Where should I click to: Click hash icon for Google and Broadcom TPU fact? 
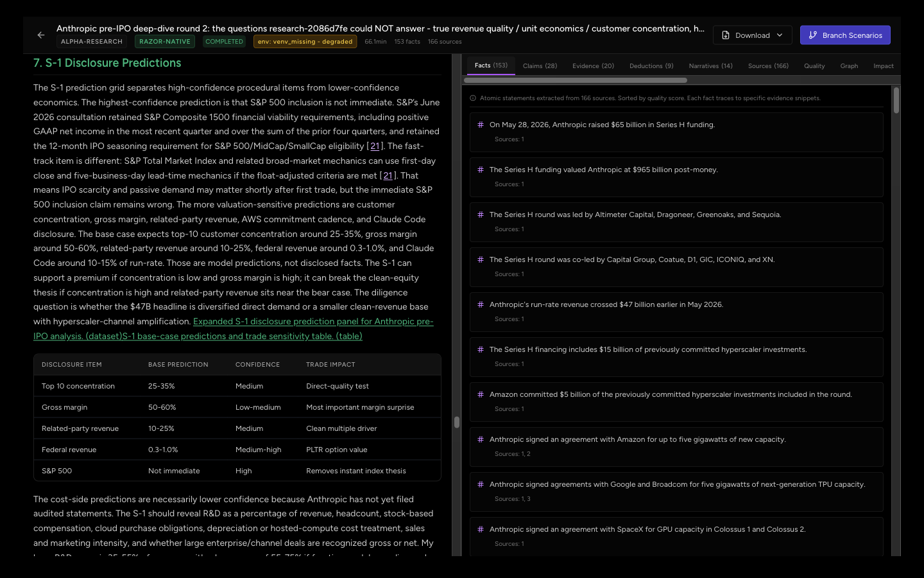pyautogui.click(x=481, y=484)
